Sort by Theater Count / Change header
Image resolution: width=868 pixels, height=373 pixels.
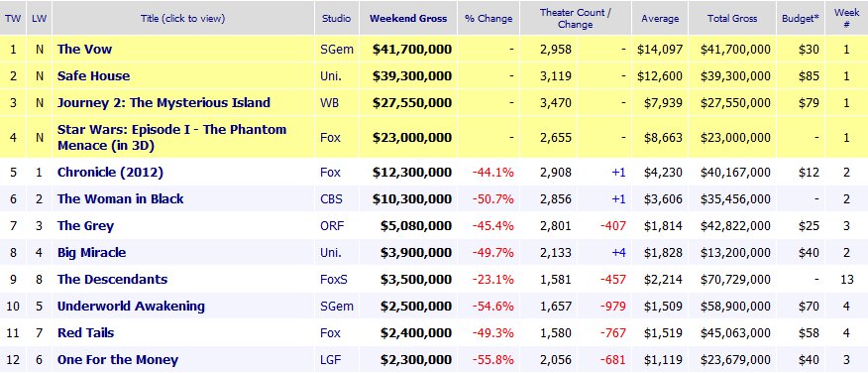(575, 18)
